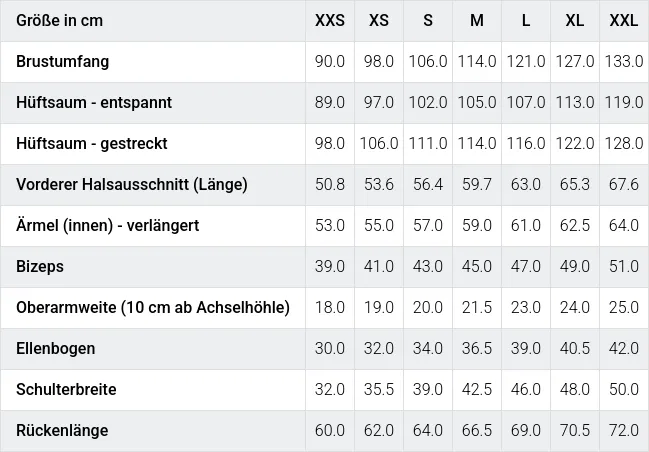This screenshot has width=649, height=452.
Task: Click the Brustumfang row label
Action: click(63, 61)
